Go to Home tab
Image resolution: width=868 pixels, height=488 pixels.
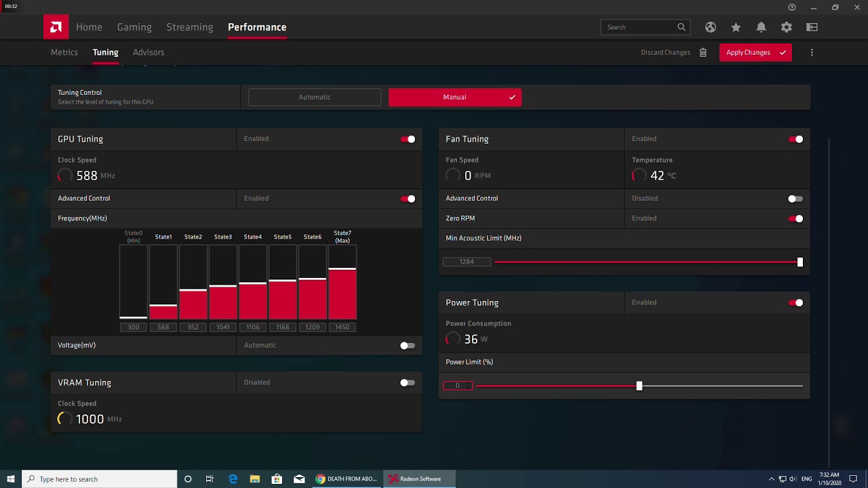[89, 27]
